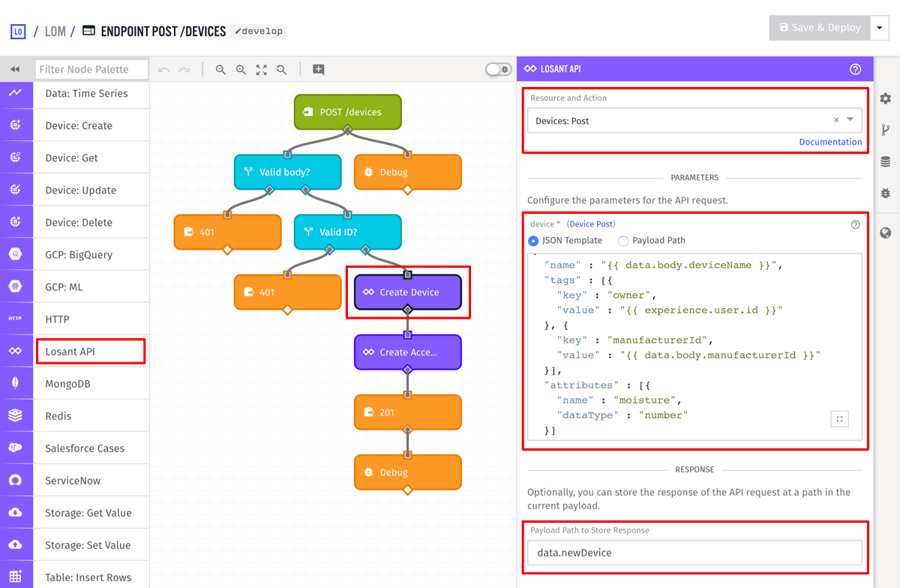
Task: Open the Device Post schema link
Action: [591, 224]
